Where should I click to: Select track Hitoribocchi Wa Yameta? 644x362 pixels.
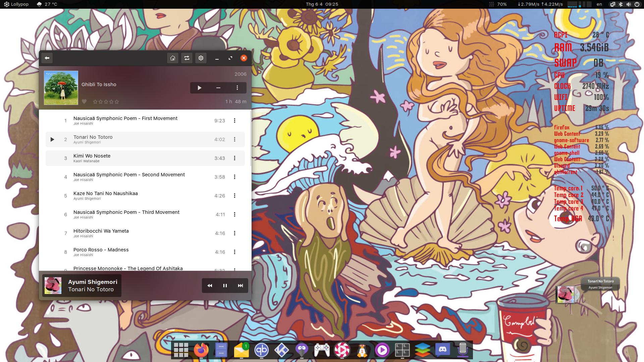[145, 233]
